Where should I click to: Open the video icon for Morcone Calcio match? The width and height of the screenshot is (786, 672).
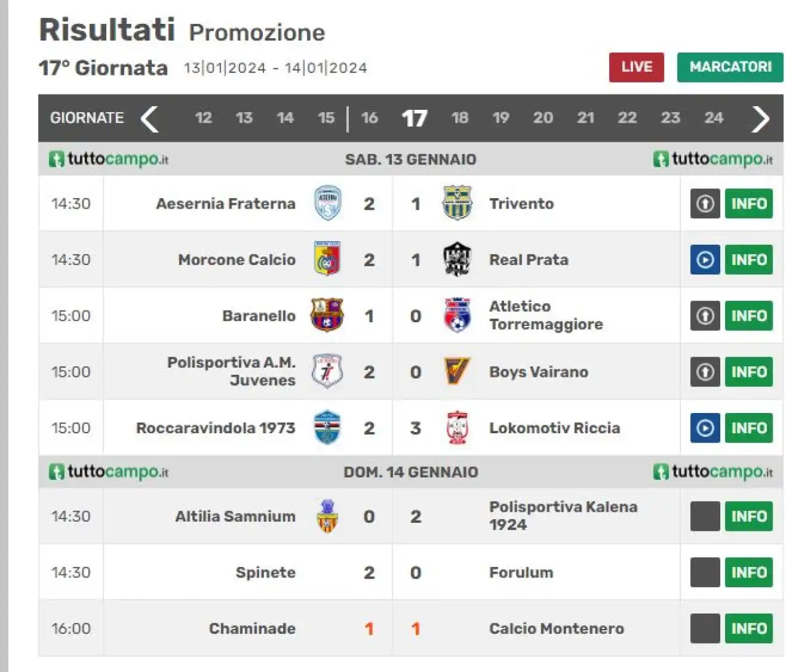pos(705,260)
